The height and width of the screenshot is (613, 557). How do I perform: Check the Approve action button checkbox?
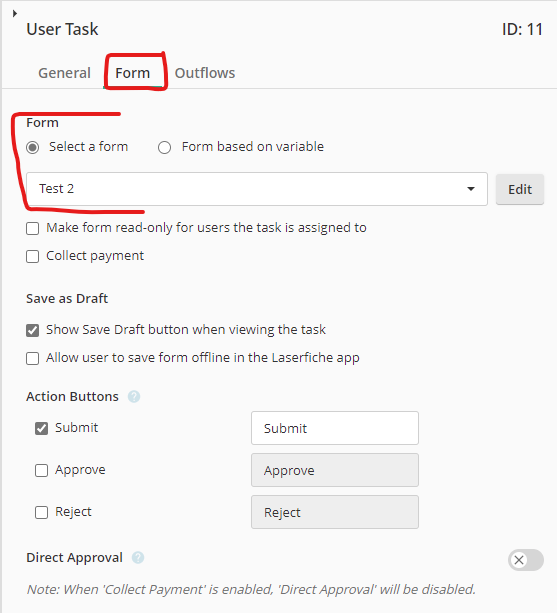pos(41,470)
